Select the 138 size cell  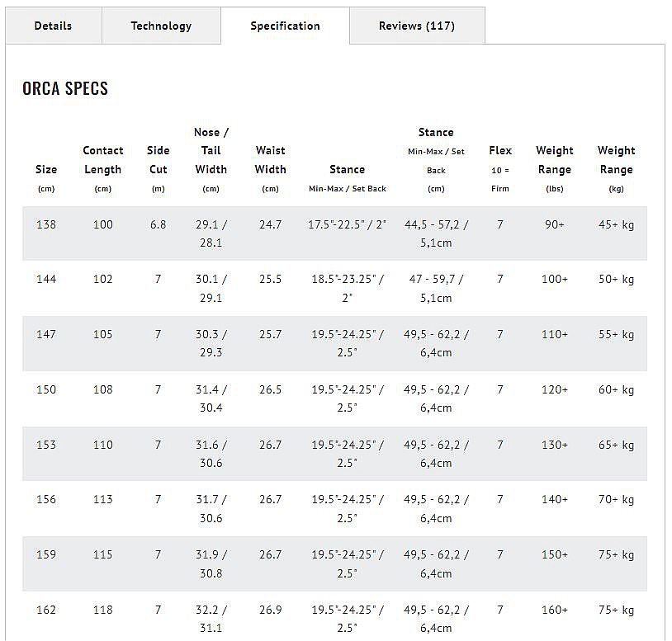[x=46, y=224]
